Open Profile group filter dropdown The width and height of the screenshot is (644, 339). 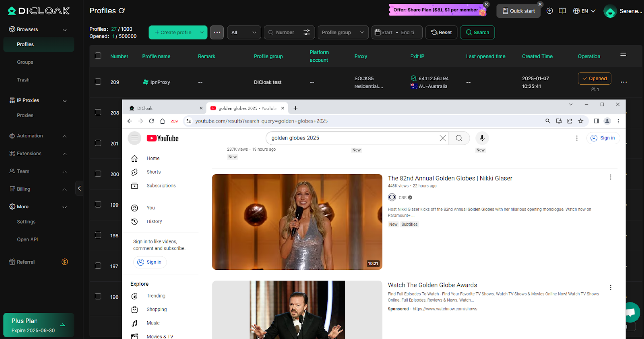343,32
